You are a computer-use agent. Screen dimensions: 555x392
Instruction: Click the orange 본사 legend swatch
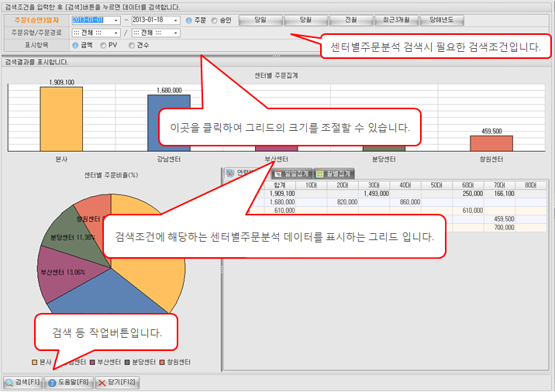34,363
